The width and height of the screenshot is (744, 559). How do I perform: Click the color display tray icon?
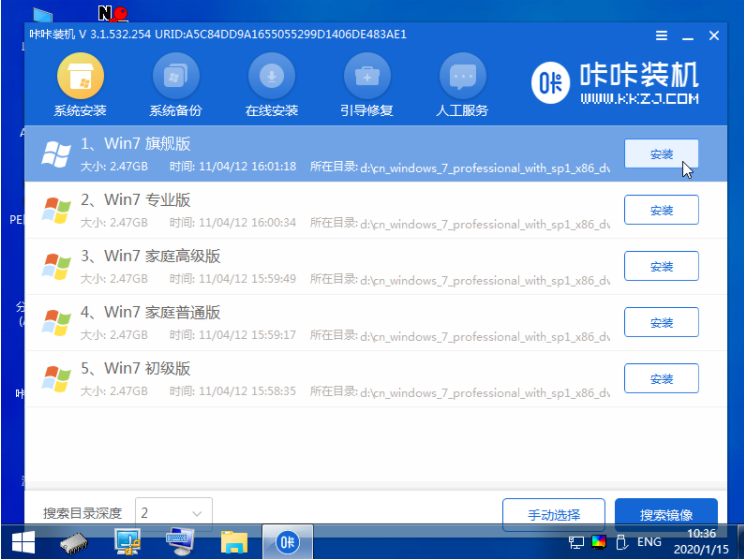(599, 542)
